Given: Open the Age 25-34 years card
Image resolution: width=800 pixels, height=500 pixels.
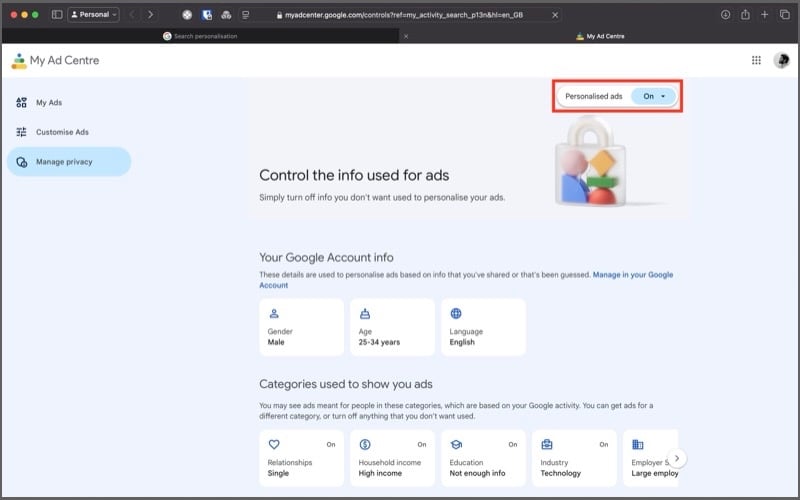Looking at the screenshot, I should pos(392,328).
